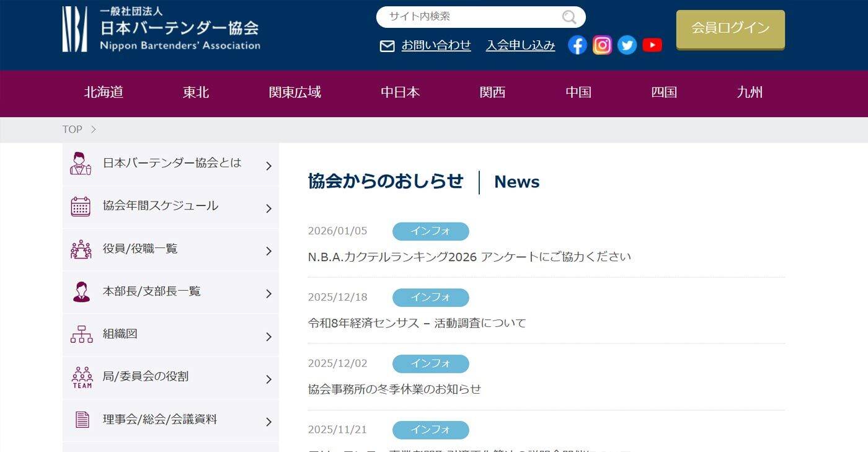Click the calendar icon for 協会年間スケジュール

81,206
